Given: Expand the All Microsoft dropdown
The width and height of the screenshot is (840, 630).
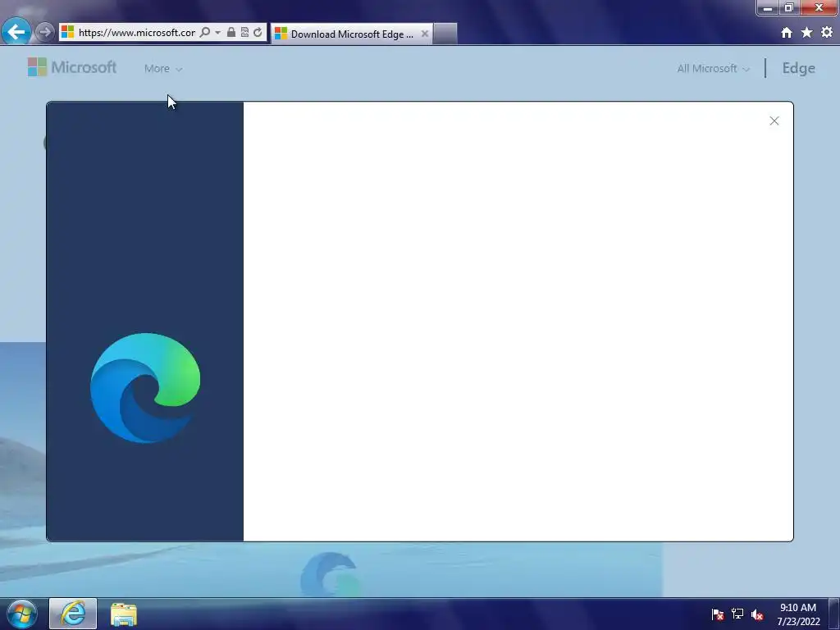Looking at the screenshot, I should point(713,69).
